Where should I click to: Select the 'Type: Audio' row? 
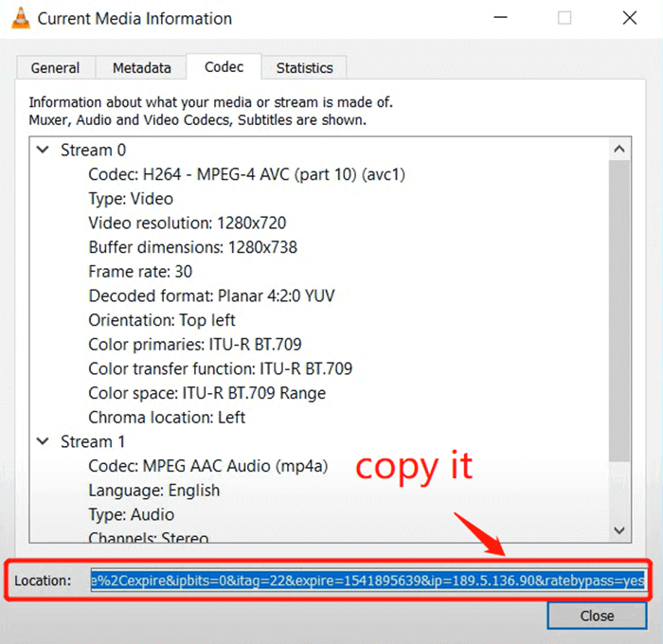(131, 514)
